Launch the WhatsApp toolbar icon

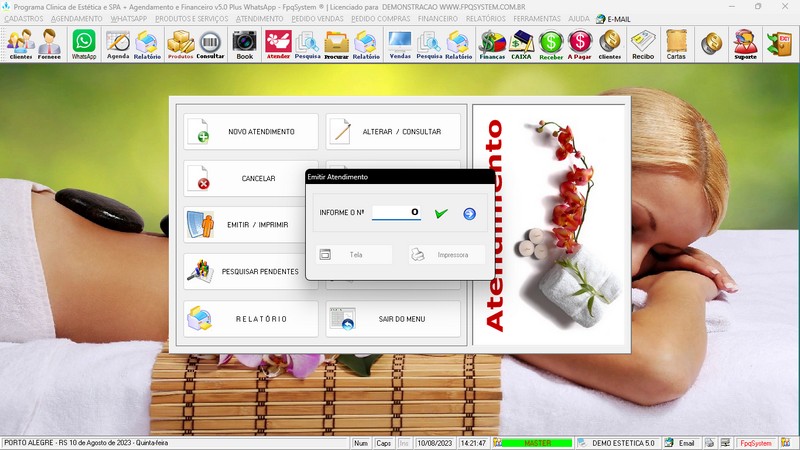[84, 44]
